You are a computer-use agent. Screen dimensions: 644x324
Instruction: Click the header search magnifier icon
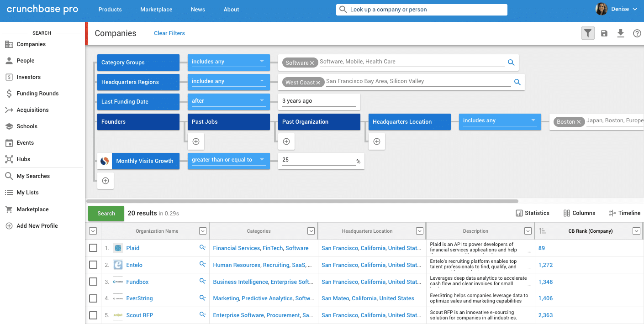coord(343,10)
